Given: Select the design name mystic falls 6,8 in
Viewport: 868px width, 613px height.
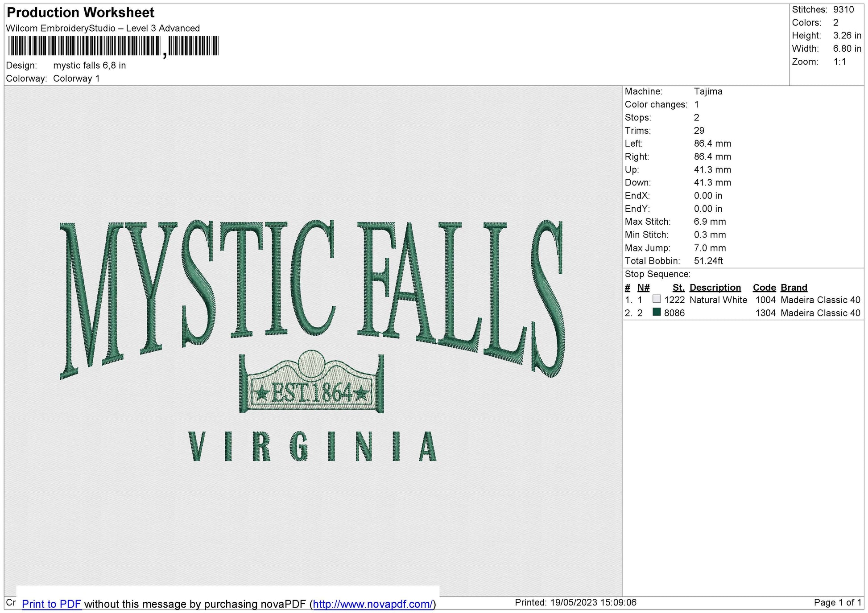Looking at the screenshot, I should coord(89,65).
